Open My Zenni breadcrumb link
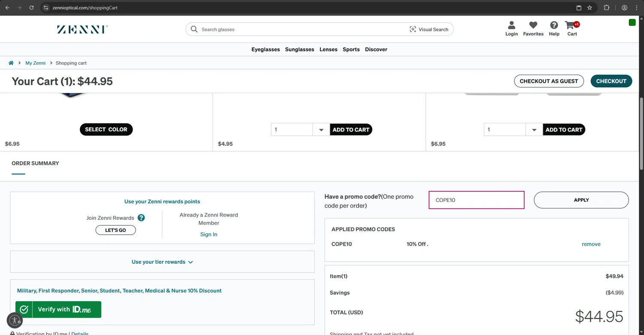Screen dimensions: 644x335 tap(35, 63)
